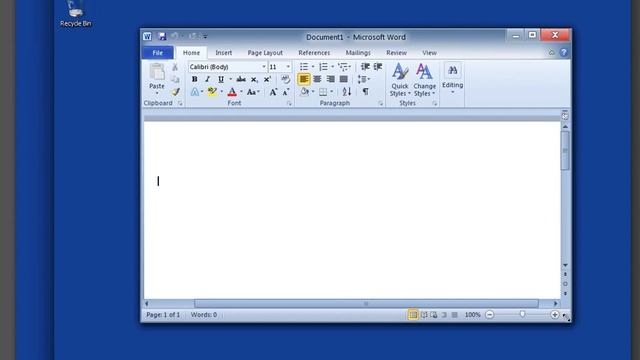Toggle Show/Hide paragraph marks
Image resolution: width=640 pixels, height=360 pixels.
click(x=366, y=92)
